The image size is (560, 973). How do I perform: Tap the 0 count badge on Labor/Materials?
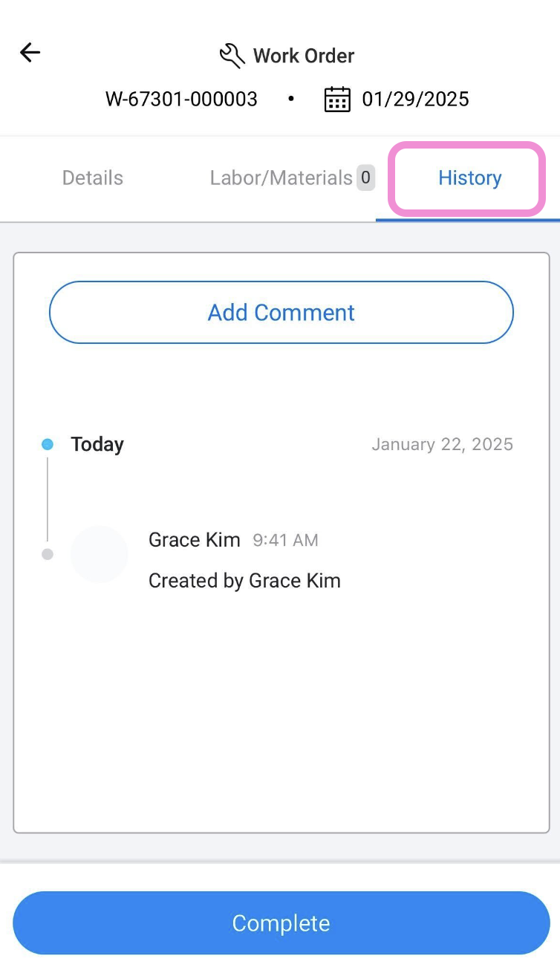[365, 178]
